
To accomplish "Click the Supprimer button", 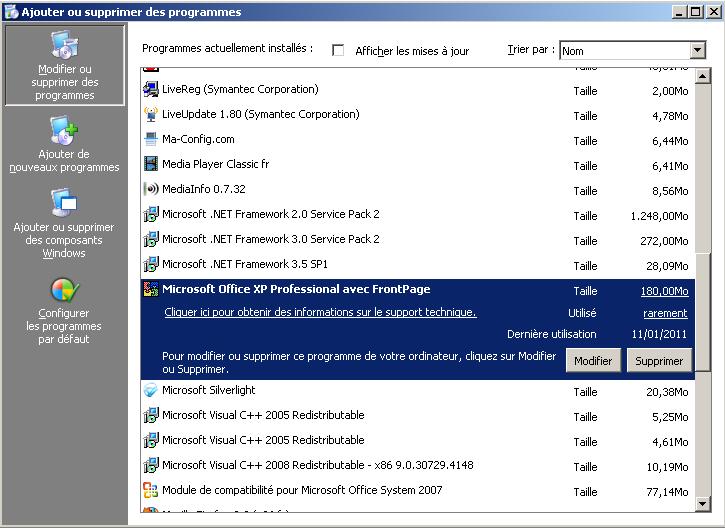I will (x=659, y=361).
